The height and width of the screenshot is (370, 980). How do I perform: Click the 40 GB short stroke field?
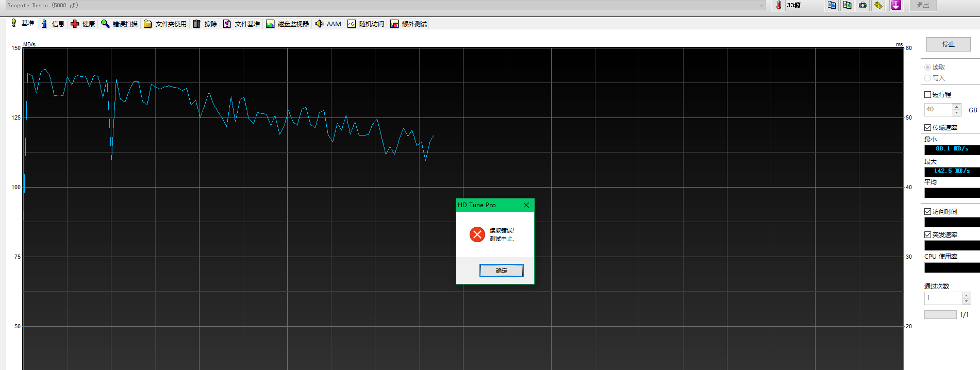[x=938, y=109]
